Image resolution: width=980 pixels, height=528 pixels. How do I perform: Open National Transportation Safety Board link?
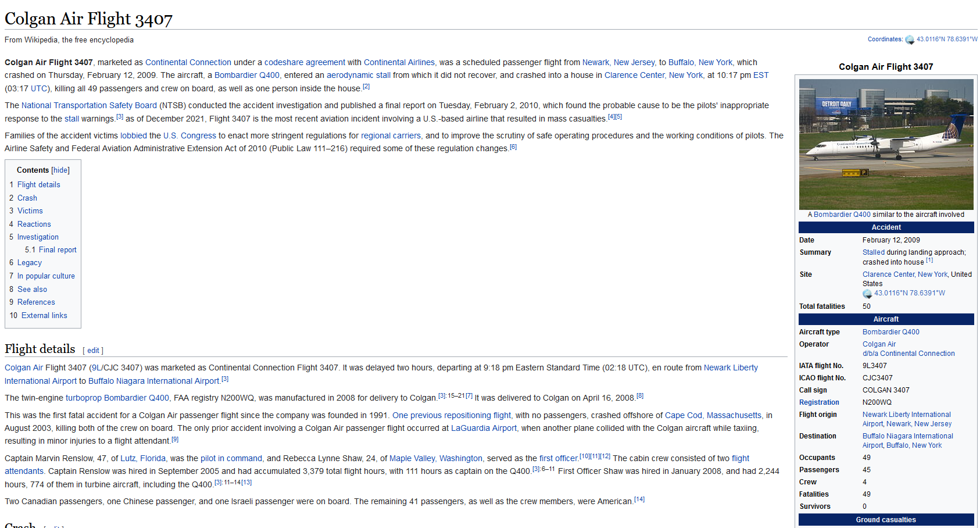point(89,106)
